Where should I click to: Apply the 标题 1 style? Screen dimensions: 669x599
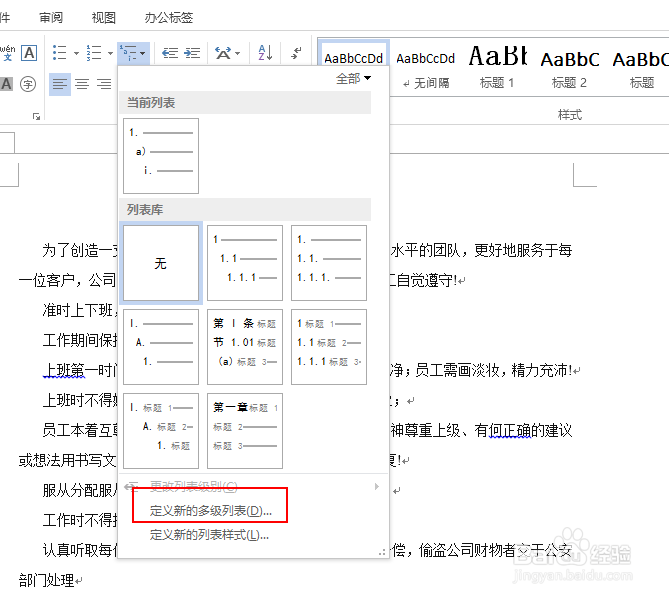click(497, 68)
